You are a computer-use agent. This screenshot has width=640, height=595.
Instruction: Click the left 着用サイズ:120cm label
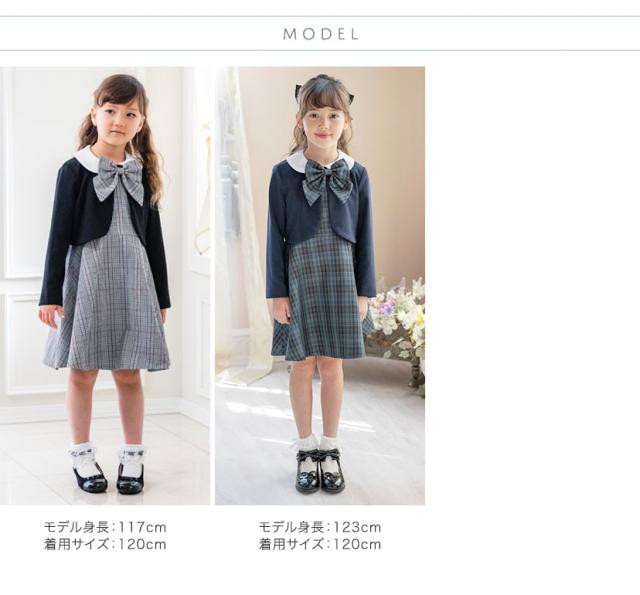[105, 544]
